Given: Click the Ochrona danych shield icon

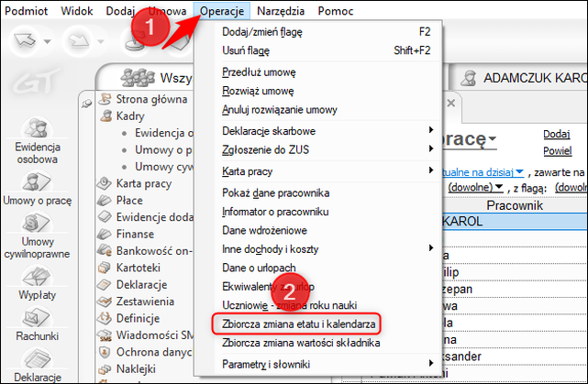Looking at the screenshot, I should pyautogui.click(x=105, y=352).
